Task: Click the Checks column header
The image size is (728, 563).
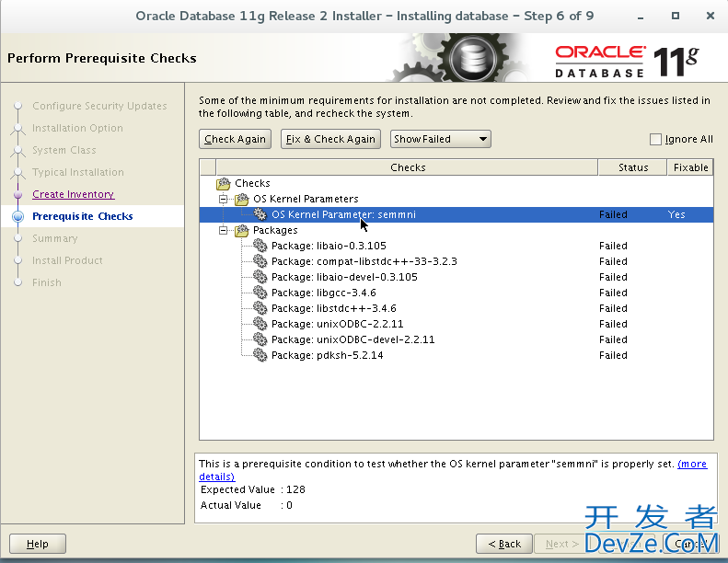Action: [407, 167]
